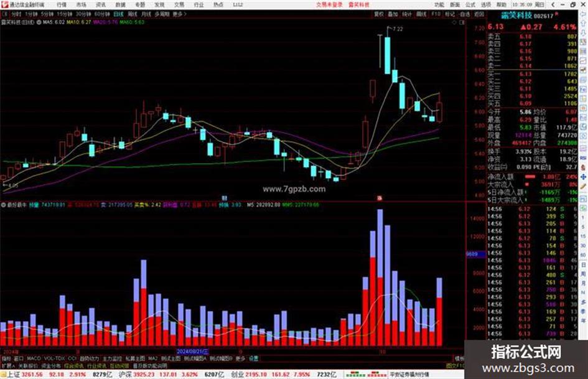Click the 统计 statistics toolbar button
This screenshot has width=588, height=379.
[407, 14]
